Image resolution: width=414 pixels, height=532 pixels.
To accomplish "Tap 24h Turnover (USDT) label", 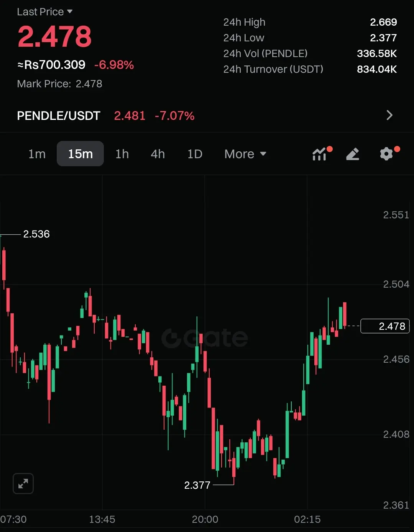I will pos(273,69).
